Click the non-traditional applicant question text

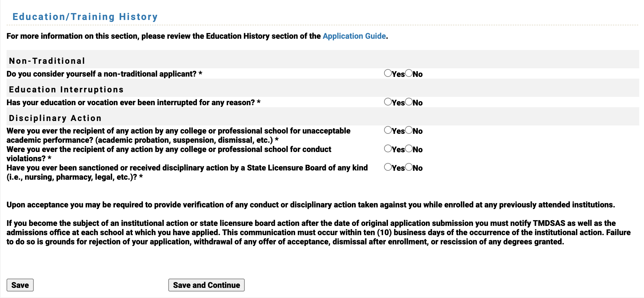tap(104, 74)
